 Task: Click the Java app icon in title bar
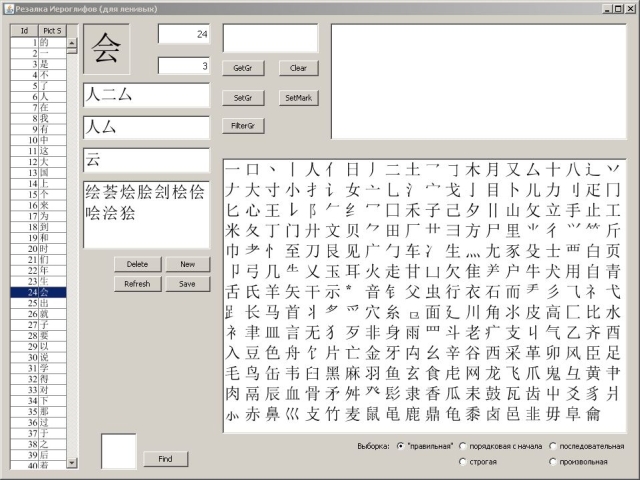(9, 8)
